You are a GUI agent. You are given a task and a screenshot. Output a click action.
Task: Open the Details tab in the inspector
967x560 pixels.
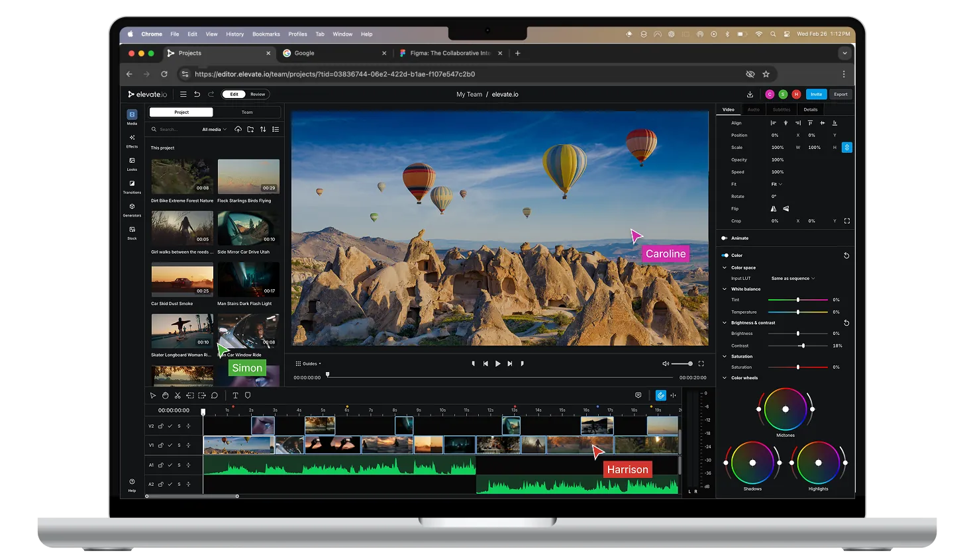811,109
